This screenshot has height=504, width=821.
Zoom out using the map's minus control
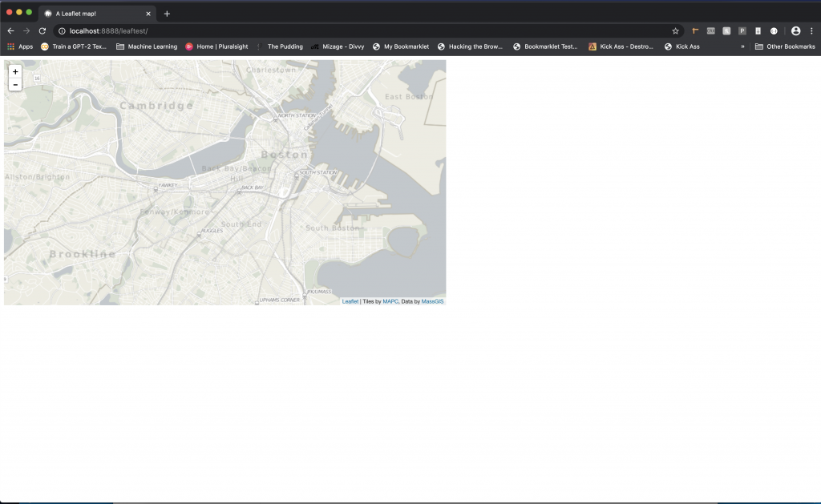(x=14, y=83)
